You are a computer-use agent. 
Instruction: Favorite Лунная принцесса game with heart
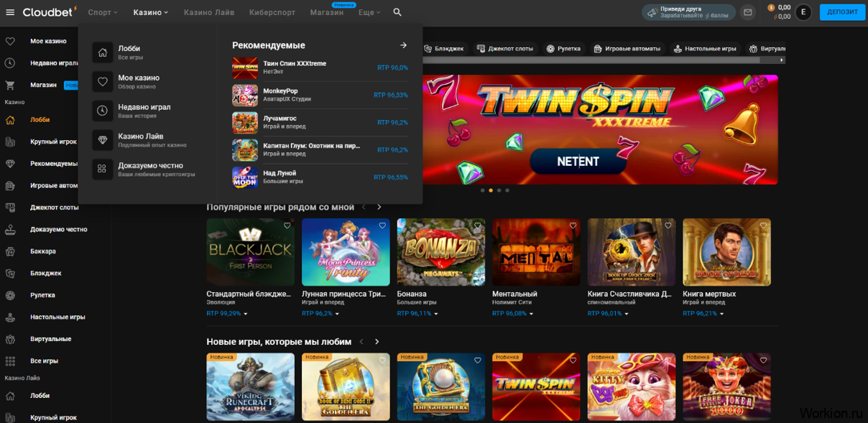[x=382, y=226]
